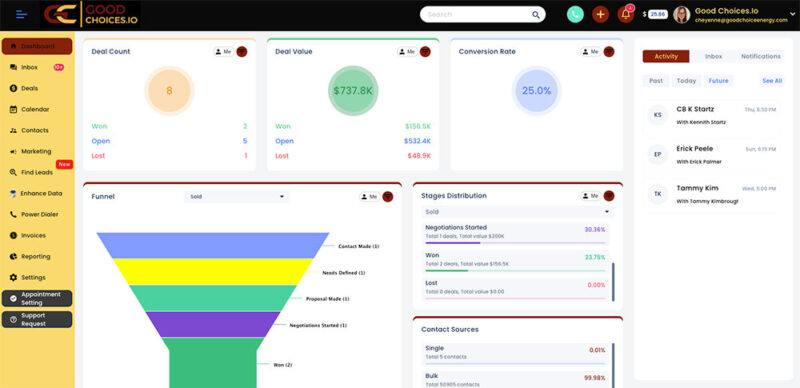The width and height of the screenshot is (800, 388).
Task: Click the Power Dialer phone icon
Action: [13, 214]
